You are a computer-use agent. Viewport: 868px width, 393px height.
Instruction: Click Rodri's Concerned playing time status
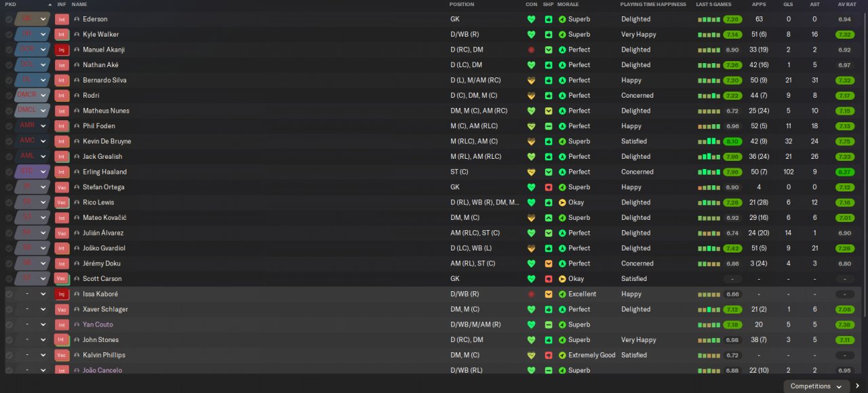coord(637,96)
